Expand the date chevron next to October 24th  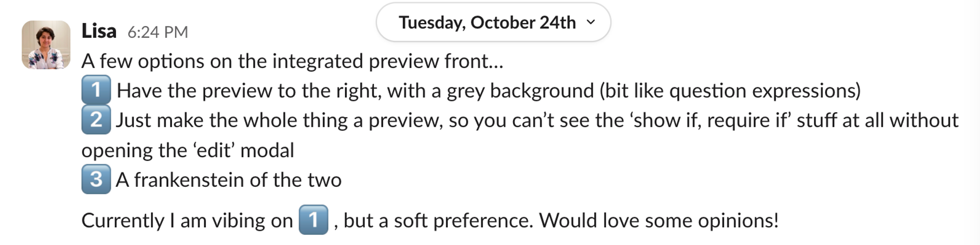591,22
